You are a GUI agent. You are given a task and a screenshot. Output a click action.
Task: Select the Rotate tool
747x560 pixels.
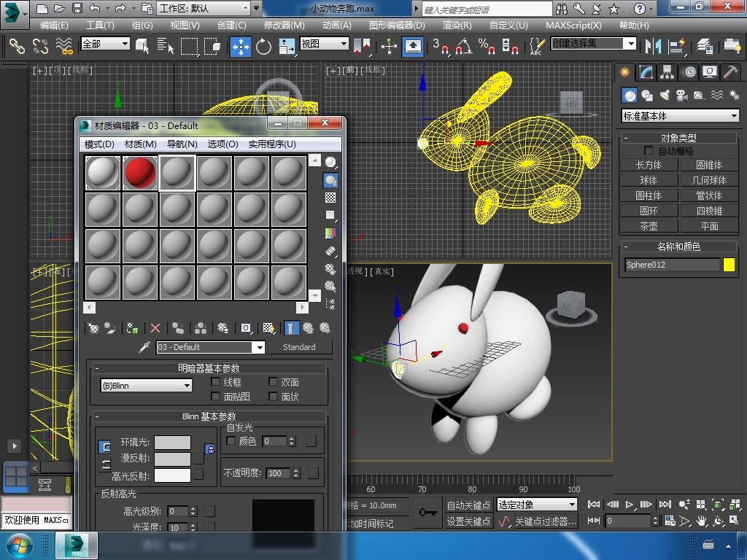tap(263, 47)
